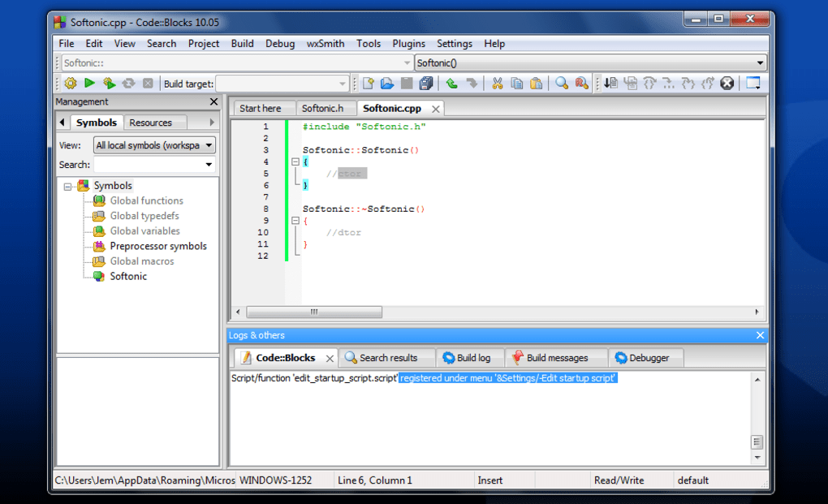Click the Save all files icon
This screenshot has height=504, width=828.
click(x=426, y=84)
